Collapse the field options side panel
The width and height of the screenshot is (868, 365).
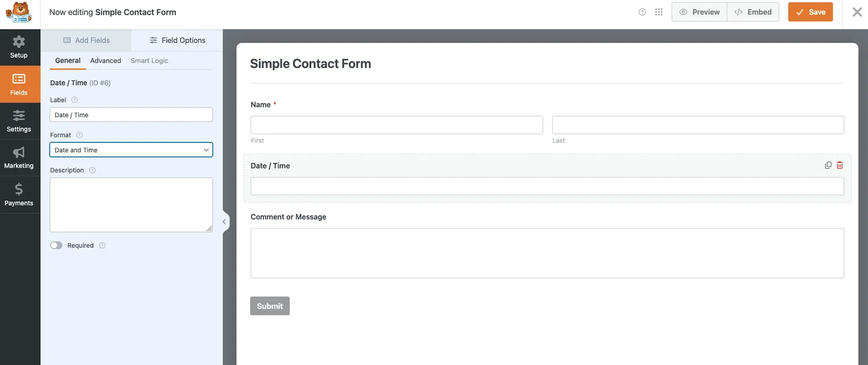coord(224,222)
